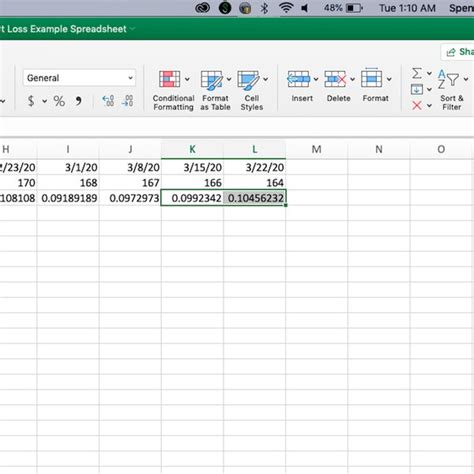Select cell with date 3/8/20
This screenshot has width=474, height=474.
pos(130,167)
